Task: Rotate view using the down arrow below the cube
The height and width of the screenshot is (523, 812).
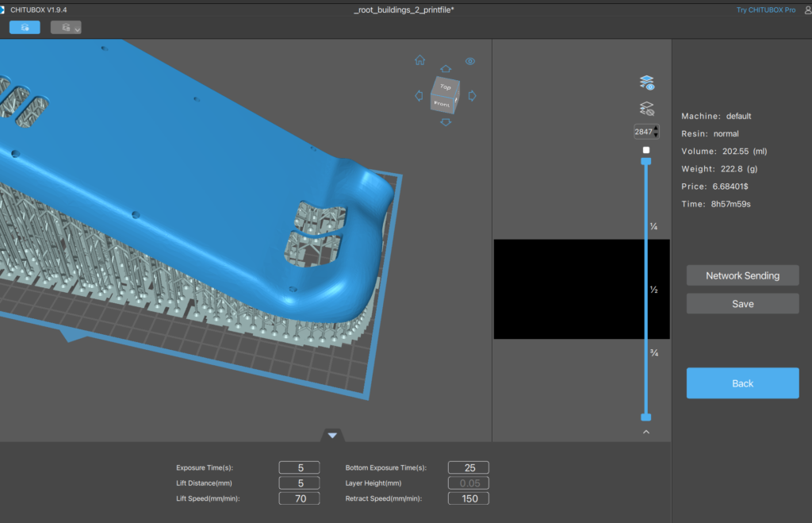Action: point(446,122)
